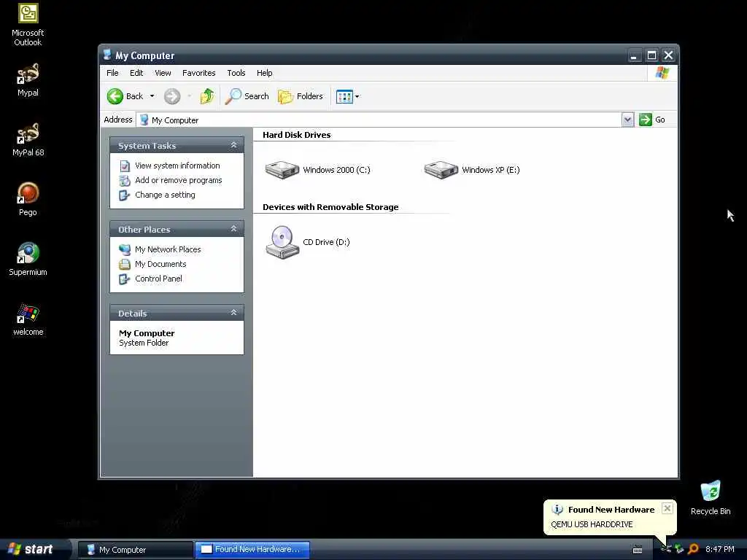Expand the Address bar dropdown
The image size is (747, 560).
627,120
